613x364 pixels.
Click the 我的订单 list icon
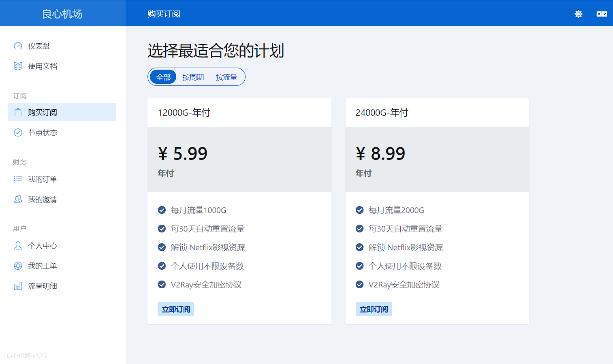click(x=18, y=179)
